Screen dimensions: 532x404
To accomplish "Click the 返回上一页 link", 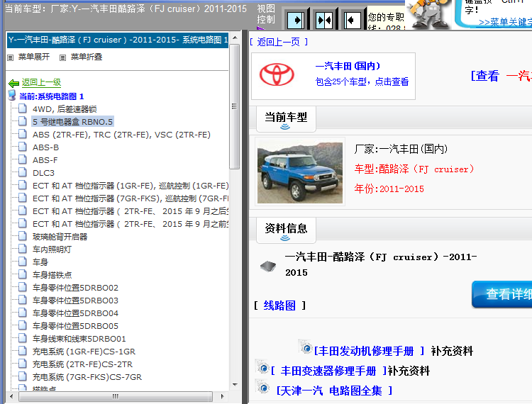I will [278, 42].
